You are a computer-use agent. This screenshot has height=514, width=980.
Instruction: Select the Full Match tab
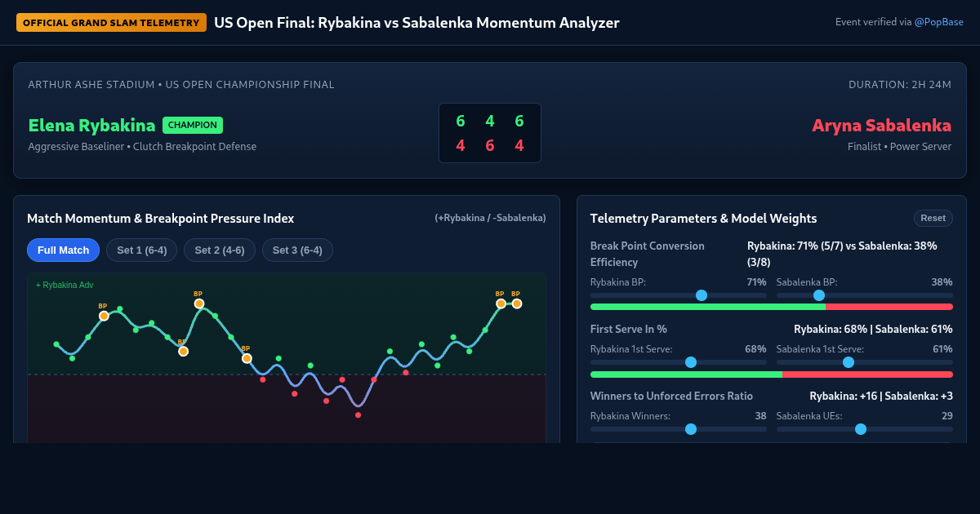[x=63, y=250]
